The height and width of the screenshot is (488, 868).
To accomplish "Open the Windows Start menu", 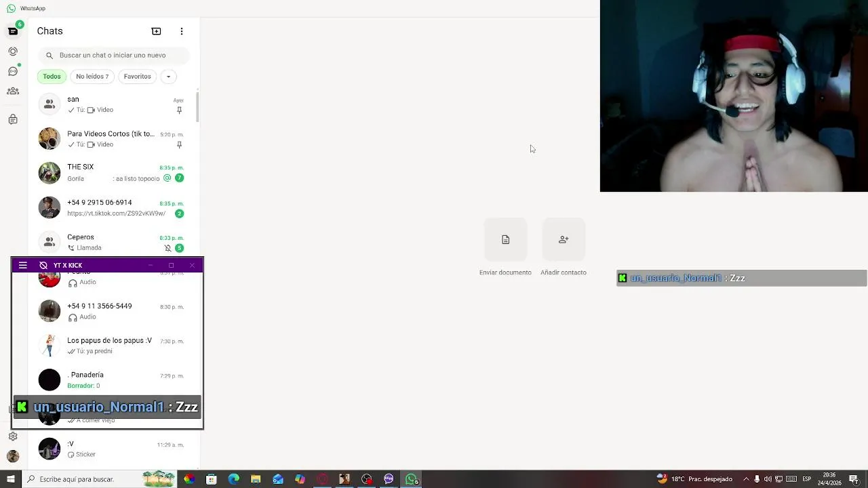I will [10, 479].
